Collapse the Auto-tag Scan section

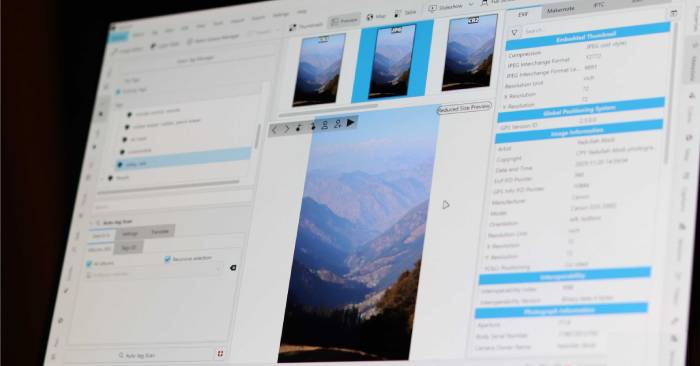[92, 222]
